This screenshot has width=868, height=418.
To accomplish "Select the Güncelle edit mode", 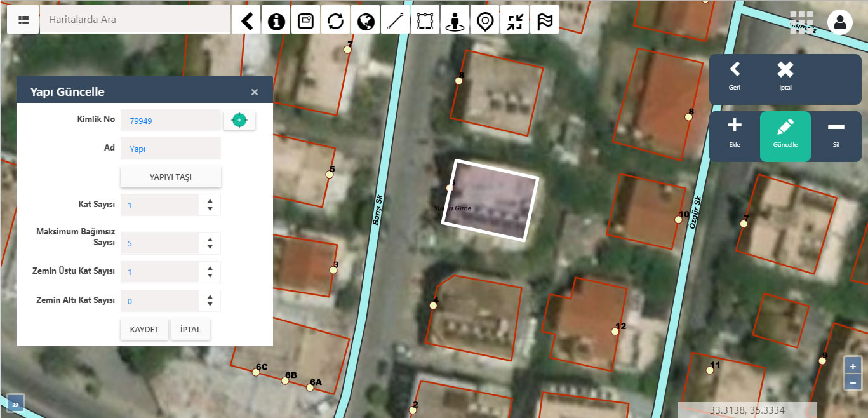I will coord(785,136).
